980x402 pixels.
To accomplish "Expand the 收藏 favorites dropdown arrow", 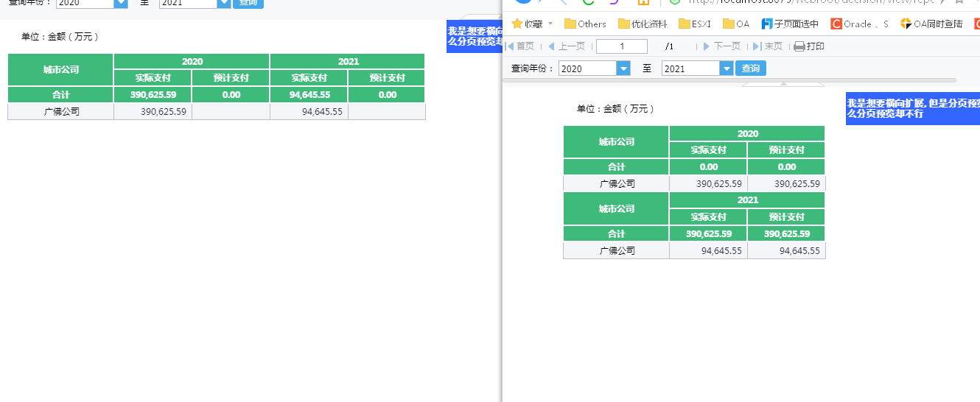I will (550, 24).
